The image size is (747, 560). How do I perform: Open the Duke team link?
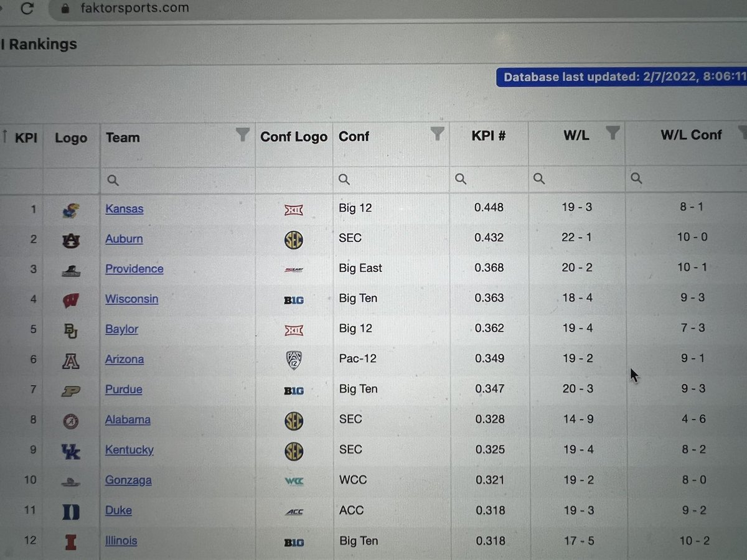pos(118,510)
